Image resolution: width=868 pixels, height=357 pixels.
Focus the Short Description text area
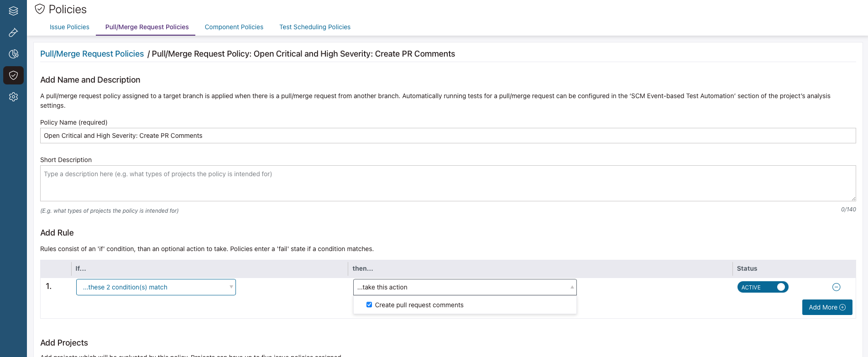click(447, 183)
